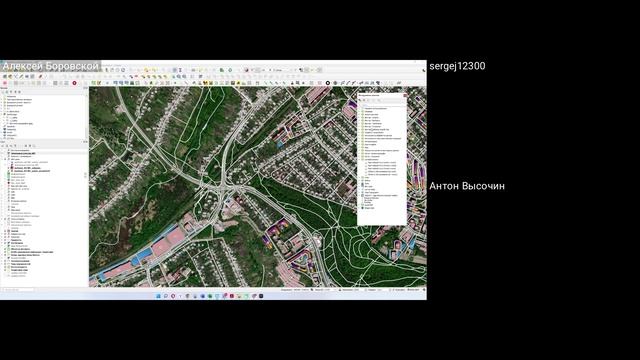The image size is (640, 360).
Task: Click the red circle icon in the plugins toolbar
Action: pos(74,83)
